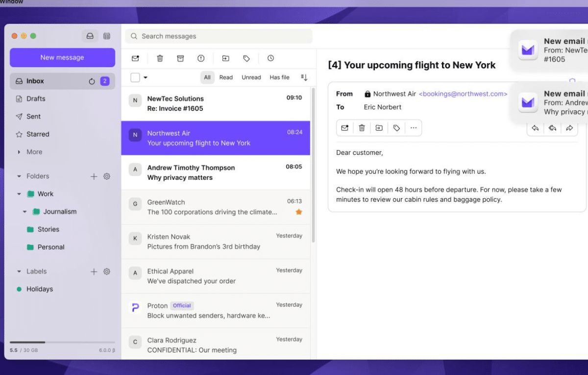Mark as spam using the exclamation icon
The width and height of the screenshot is (588, 375).
pyautogui.click(x=201, y=58)
